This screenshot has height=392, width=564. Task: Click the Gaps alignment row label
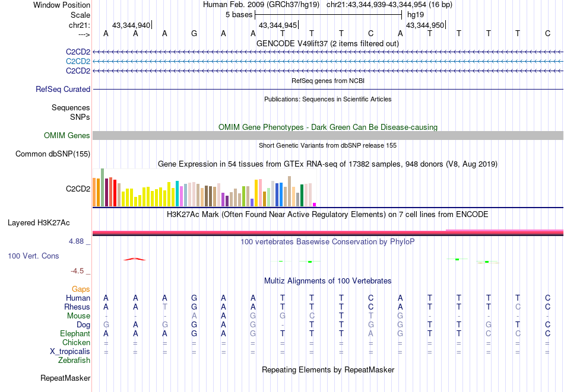click(x=81, y=289)
